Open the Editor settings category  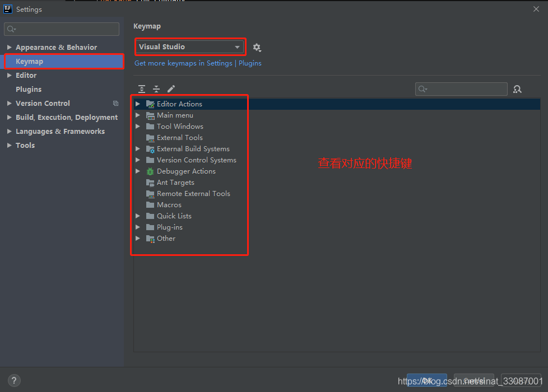(26, 75)
